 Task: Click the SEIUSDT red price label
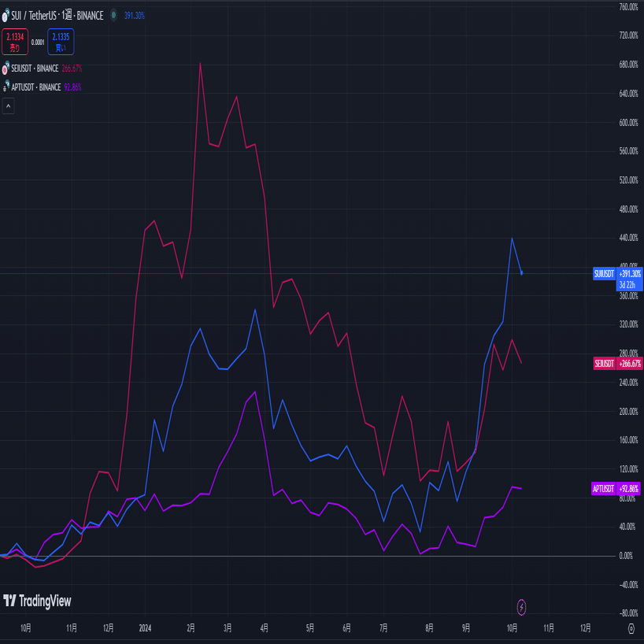[605, 364]
